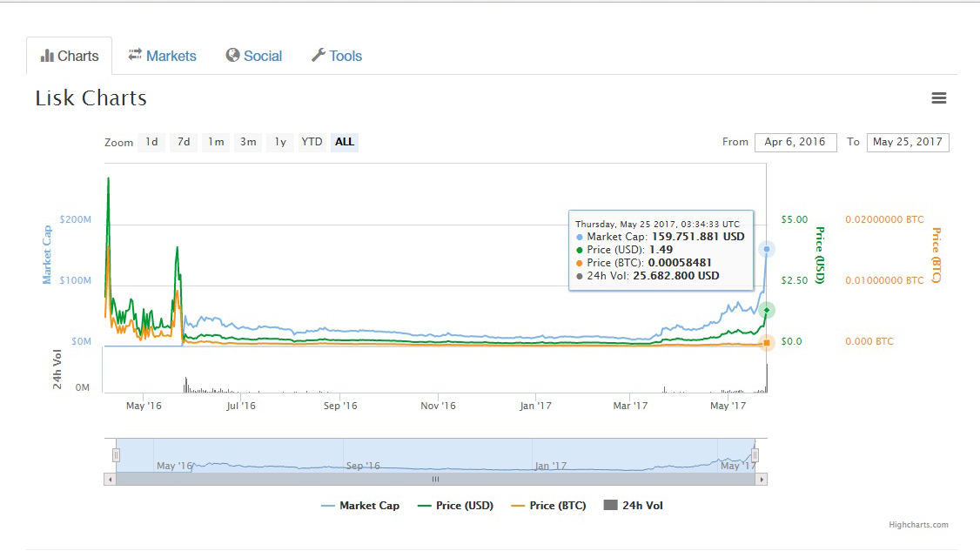This screenshot has height=551, width=980.
Task: Click the $2.50 price axis label
Action: (x=795, y=280)
